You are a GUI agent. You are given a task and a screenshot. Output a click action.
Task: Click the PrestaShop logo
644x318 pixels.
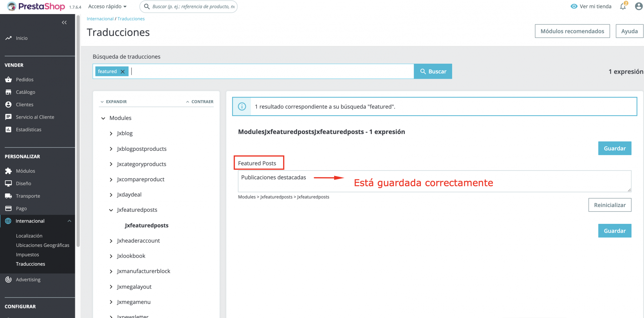tap(36, 6)
